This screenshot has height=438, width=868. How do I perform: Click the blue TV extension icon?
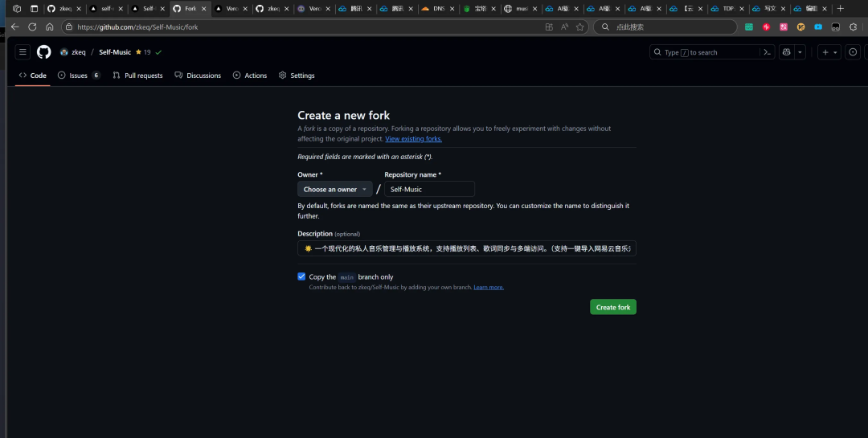pyautogui.click(x=818, y=27)
